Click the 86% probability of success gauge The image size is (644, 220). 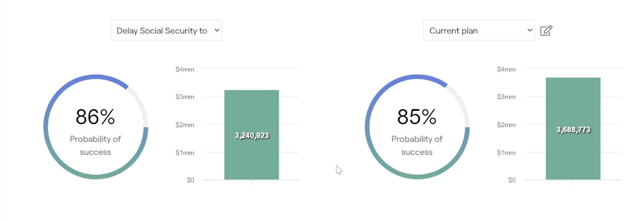[96, 127]
